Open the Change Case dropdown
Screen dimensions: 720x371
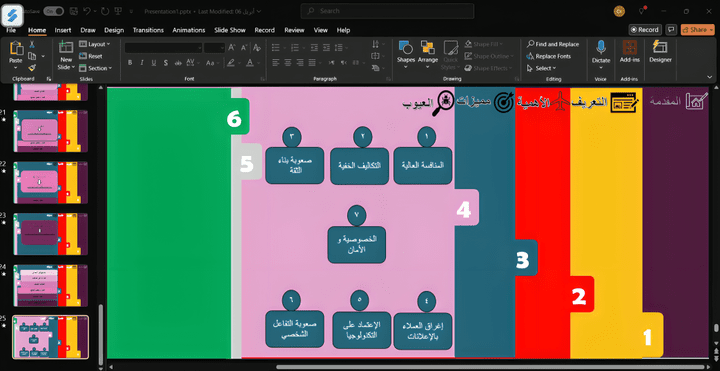tap(212, 63)
